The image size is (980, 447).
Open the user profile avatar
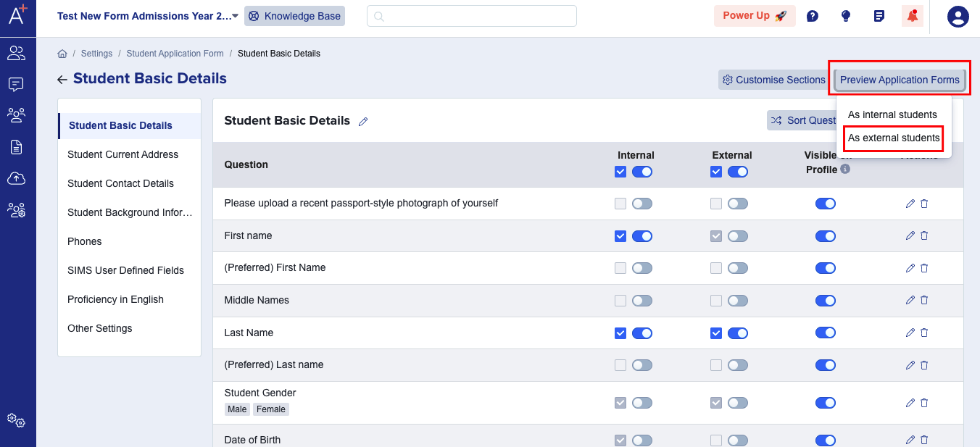[x=958, y=16]
